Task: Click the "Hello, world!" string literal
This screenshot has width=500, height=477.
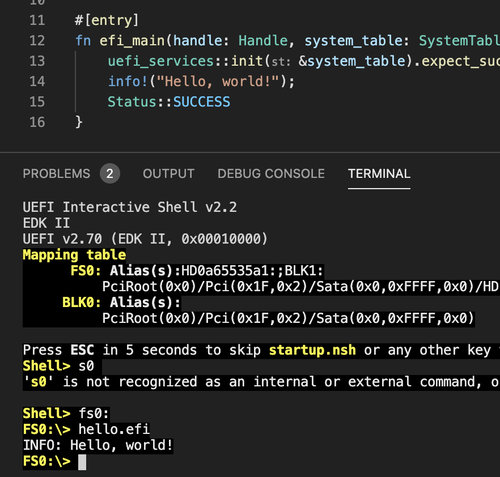Action: click(218, 81)
